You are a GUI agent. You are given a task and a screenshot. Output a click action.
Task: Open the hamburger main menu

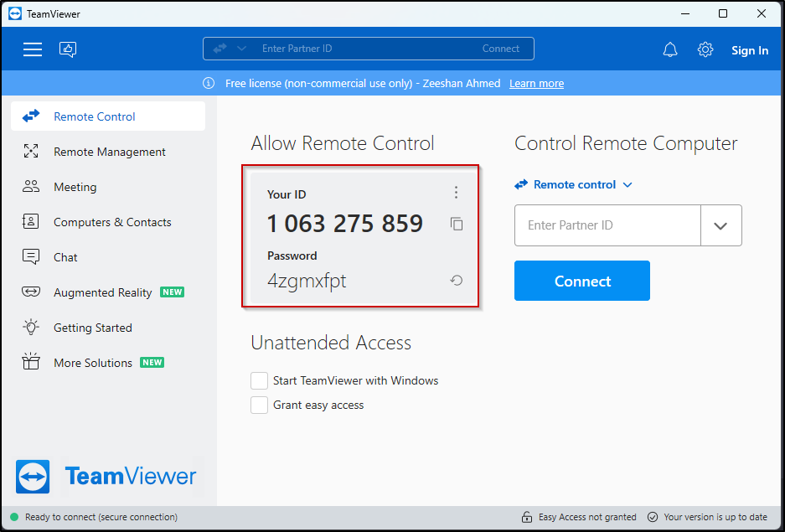pyautogui.click(x=33, y=49)
